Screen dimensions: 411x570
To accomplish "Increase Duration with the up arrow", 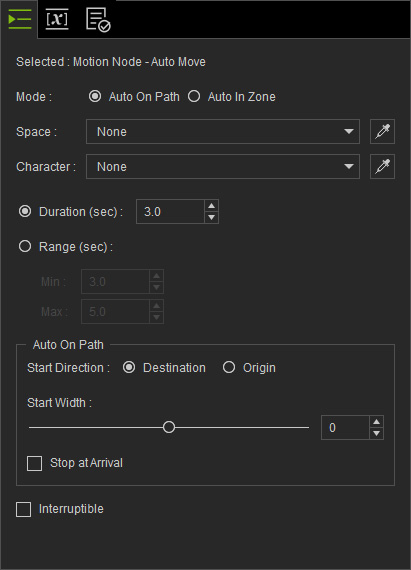I will pyautogui.click(x=211, y=206).
